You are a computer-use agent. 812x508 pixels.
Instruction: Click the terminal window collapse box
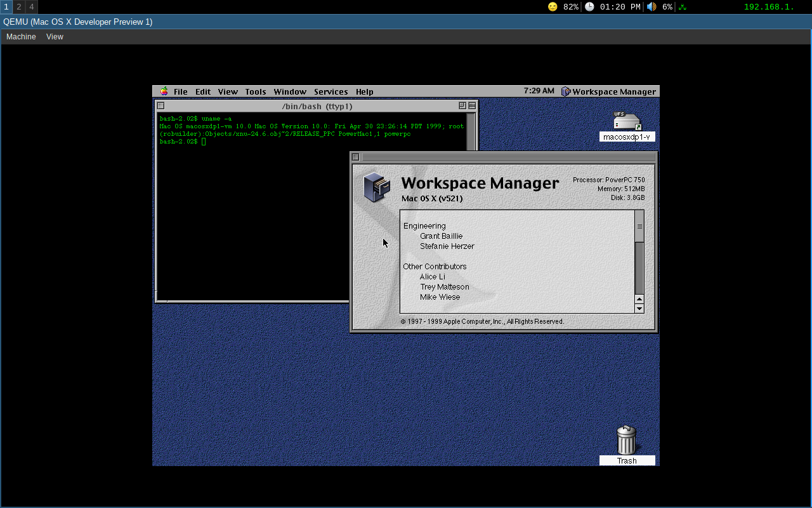pyautogui.click(x=472, y=106)
